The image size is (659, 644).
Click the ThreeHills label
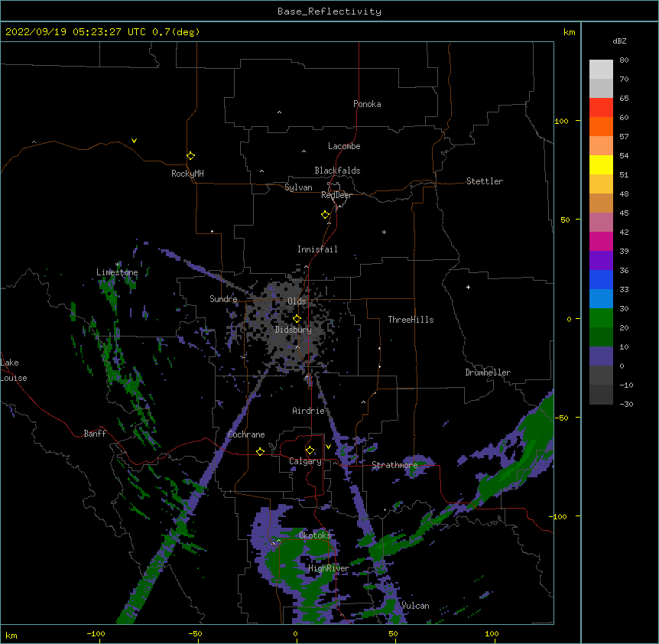[x=411, y=320]
